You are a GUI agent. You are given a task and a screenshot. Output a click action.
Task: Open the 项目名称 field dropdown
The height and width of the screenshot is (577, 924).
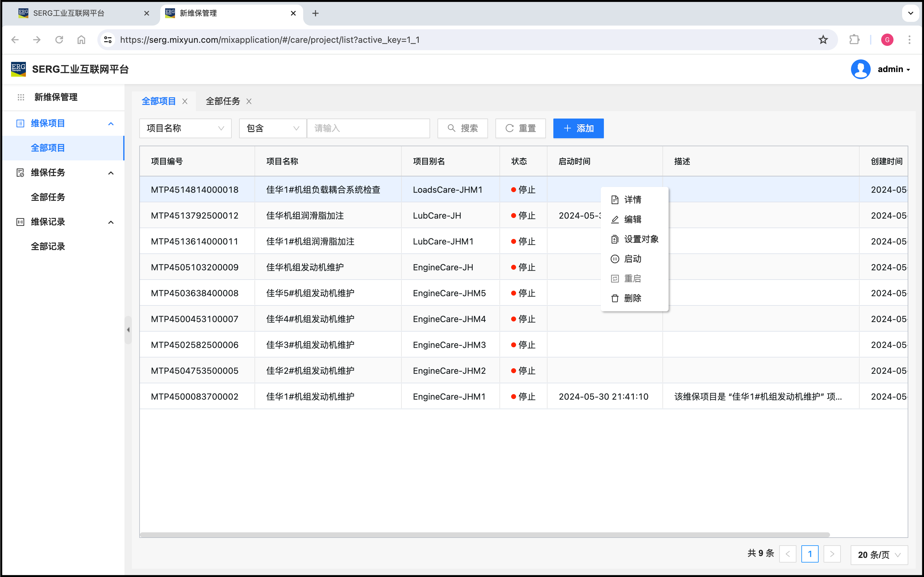coord(185,128)
